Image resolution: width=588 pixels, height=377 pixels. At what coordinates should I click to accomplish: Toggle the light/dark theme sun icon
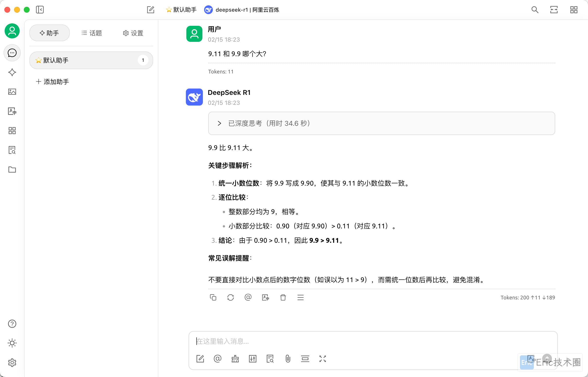tap(12, 343)
